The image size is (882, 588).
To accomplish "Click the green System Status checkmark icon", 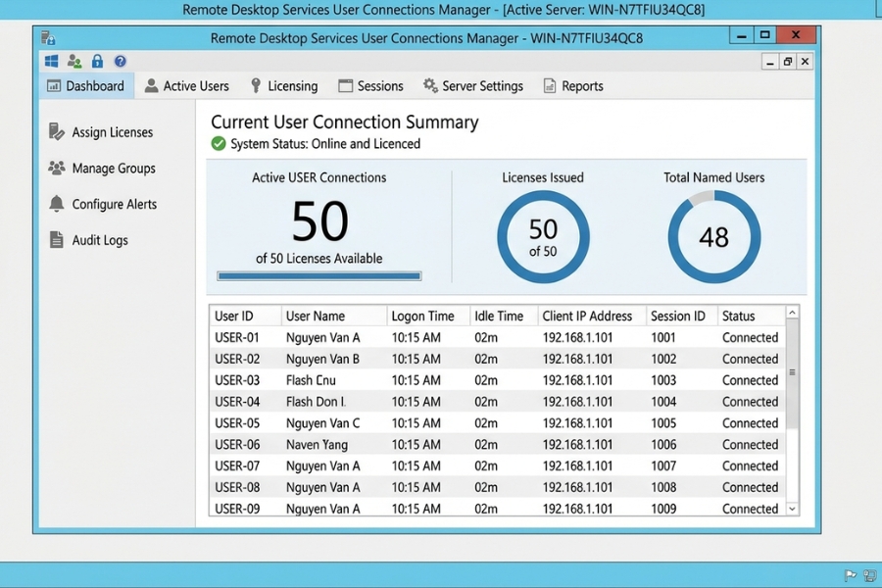I will tap(219, 143).
